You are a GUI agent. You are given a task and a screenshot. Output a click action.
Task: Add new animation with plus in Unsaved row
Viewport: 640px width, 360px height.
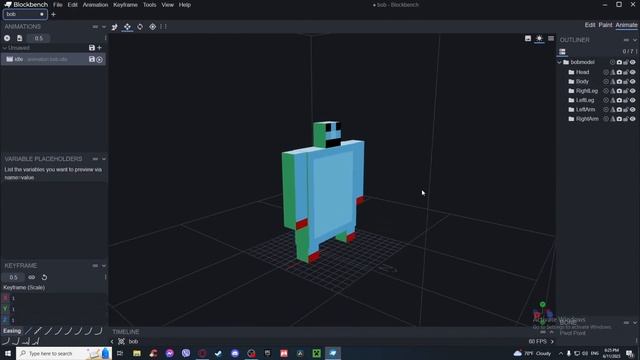99,48
